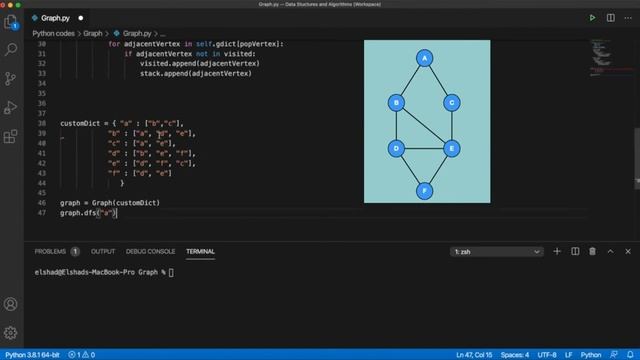The image size is (640, 360).
Task: Click the trailing '...' breadcrumb
Action: pyautogui.click(x=163, y=33)
